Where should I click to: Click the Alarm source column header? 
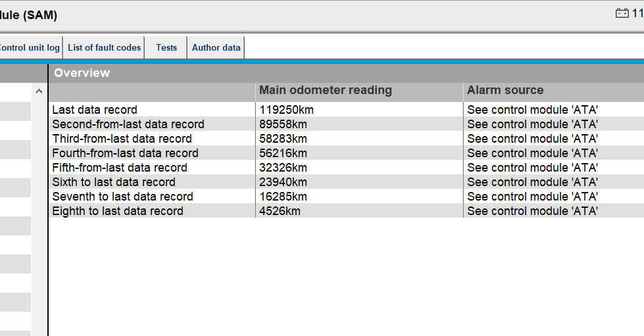(505, 91)
